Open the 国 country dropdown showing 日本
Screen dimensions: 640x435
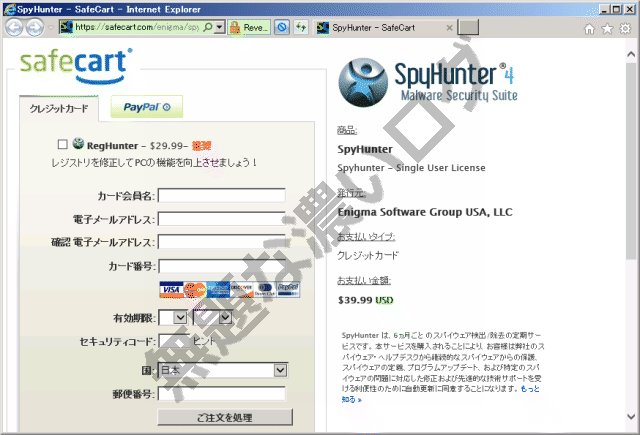click(223, 370)
